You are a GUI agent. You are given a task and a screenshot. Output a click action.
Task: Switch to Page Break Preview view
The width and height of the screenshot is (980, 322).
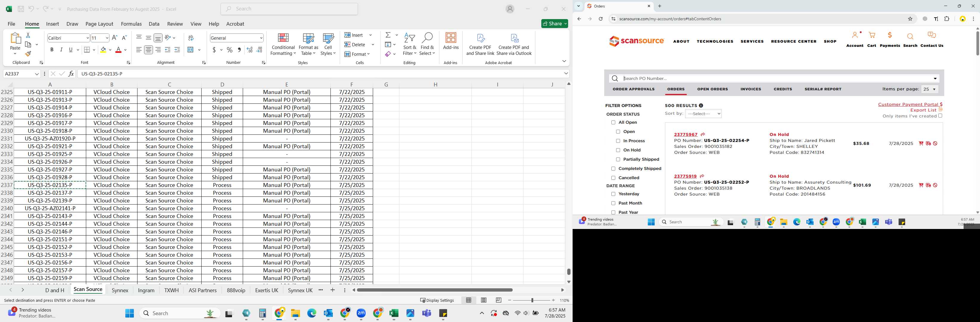(498, 300)
